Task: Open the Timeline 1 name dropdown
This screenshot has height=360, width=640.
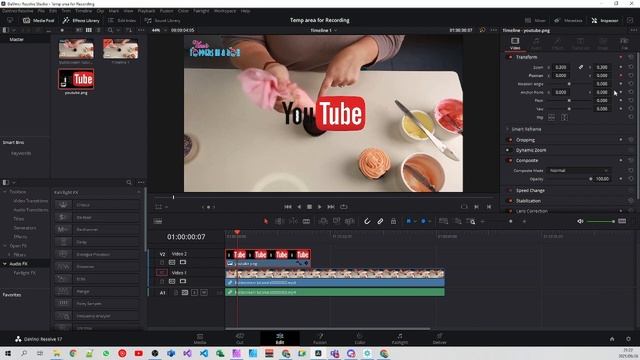Action: pyautogui.click(x=324, y=30)
